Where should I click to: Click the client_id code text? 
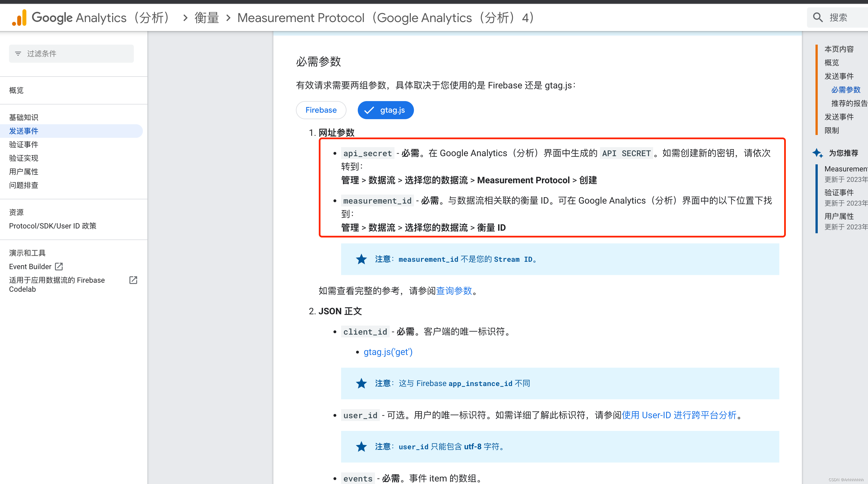[365, 332]
